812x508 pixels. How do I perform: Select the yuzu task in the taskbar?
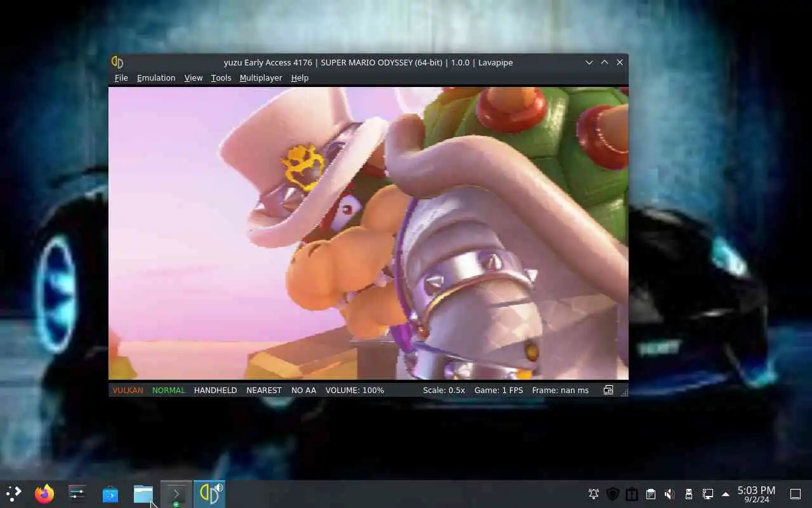209,493
